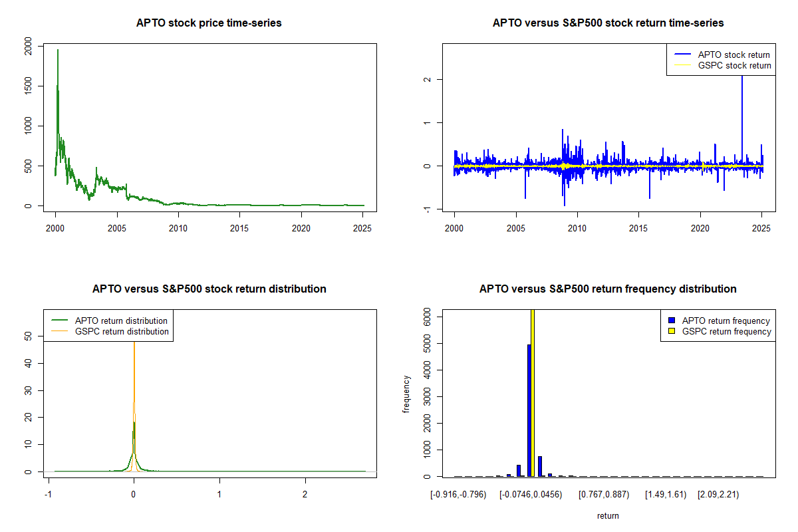Select the 'APTO stock price time-series' title
This screenshot has width=798, height=532.
coord(209,23)
